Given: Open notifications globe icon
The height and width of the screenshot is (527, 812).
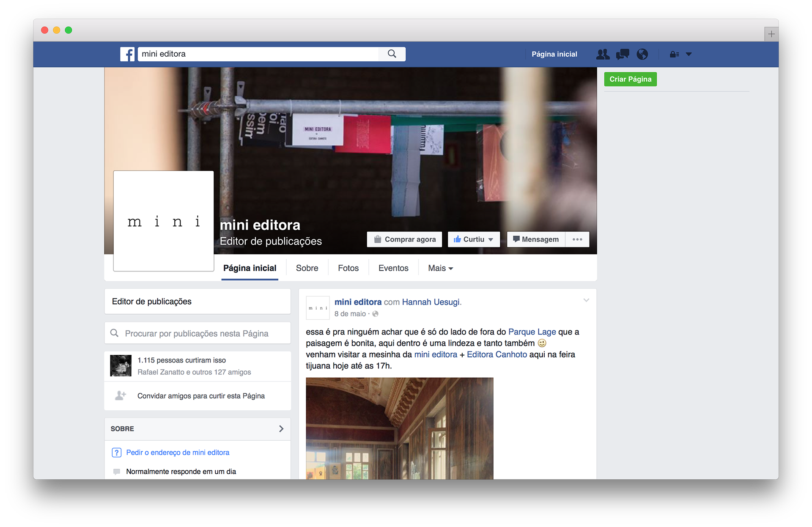Looking at the screenshot, I should pyautogui.click(x=642, y=54).
